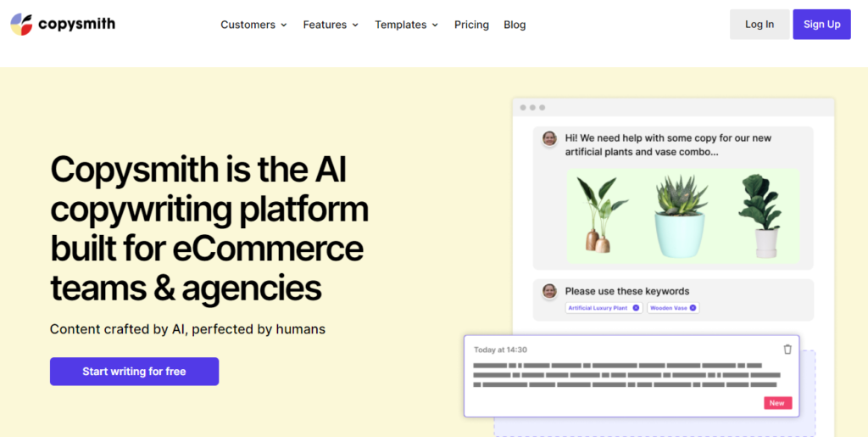868x437 pixels.
Task: Open the Blog page
Action: (515, 25)
